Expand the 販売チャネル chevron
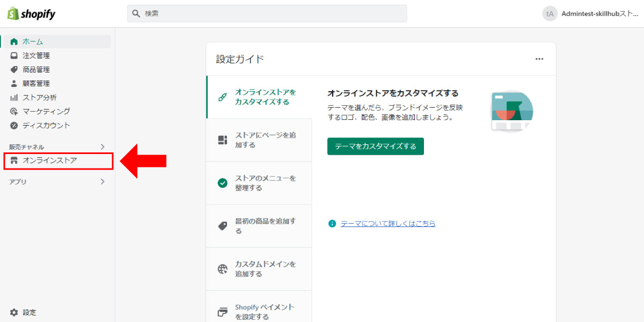The image size is (644, 322). coord(103,147)
